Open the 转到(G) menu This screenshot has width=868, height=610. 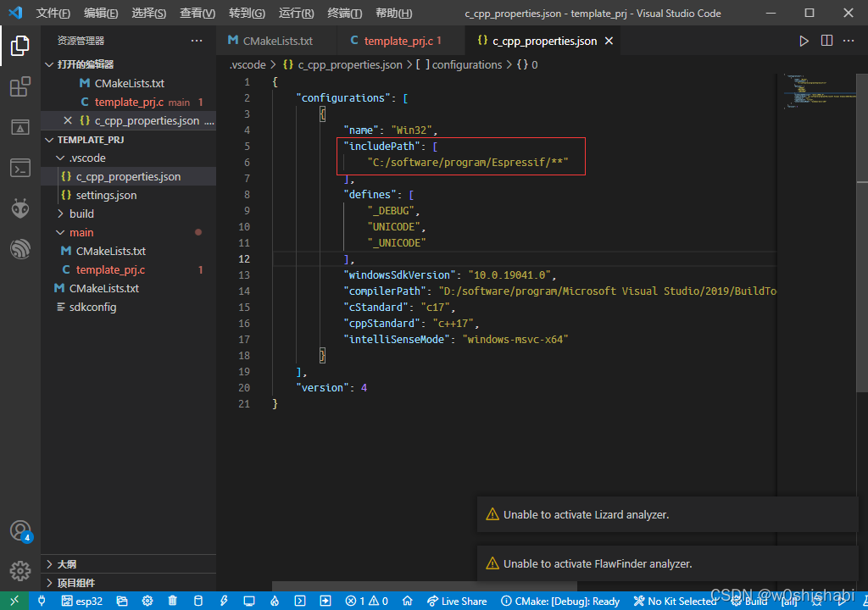click(247, 13)
